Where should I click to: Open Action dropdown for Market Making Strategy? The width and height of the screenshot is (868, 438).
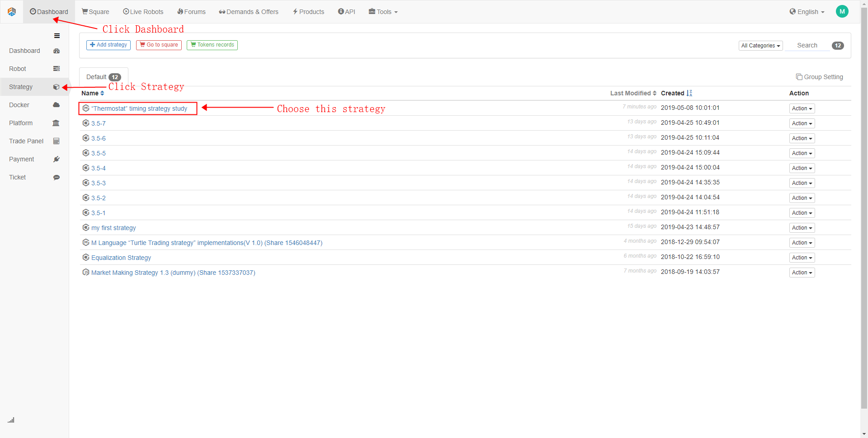point(802,273)
